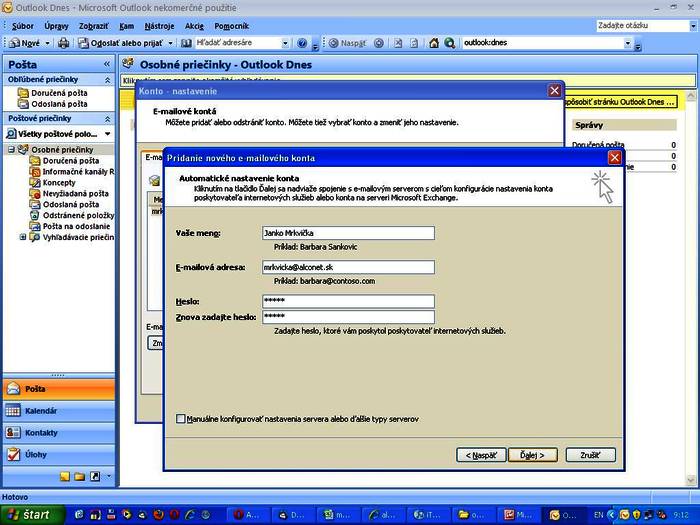Open the address book icon
The width and height of the screenshot is (700, 525).
pos(186,43)
